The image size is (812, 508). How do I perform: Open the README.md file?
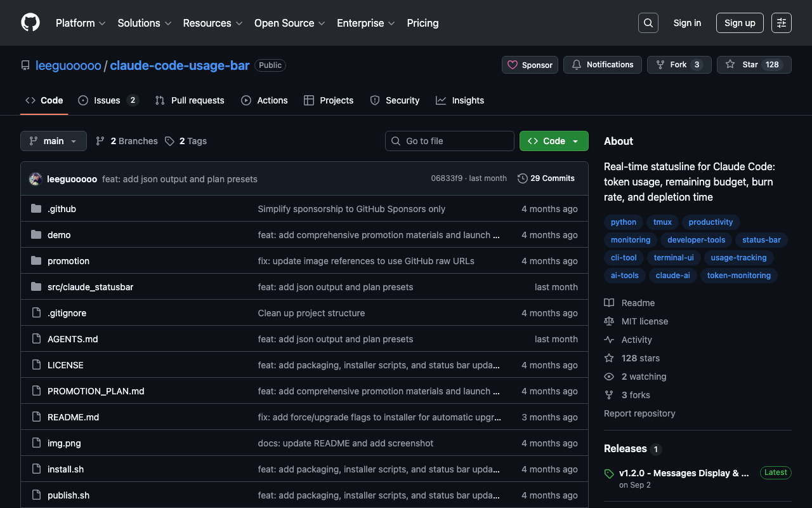tap(73, 417)
